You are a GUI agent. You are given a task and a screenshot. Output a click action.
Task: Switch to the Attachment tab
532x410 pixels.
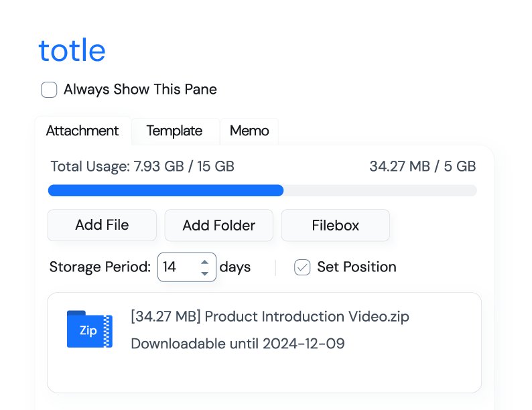tap(82, 131)
